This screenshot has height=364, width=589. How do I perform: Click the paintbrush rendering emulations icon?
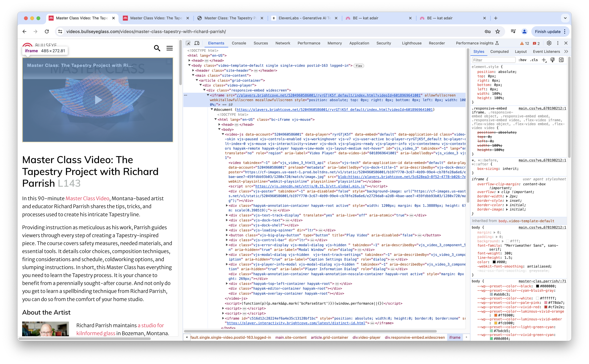coord(552,60)
